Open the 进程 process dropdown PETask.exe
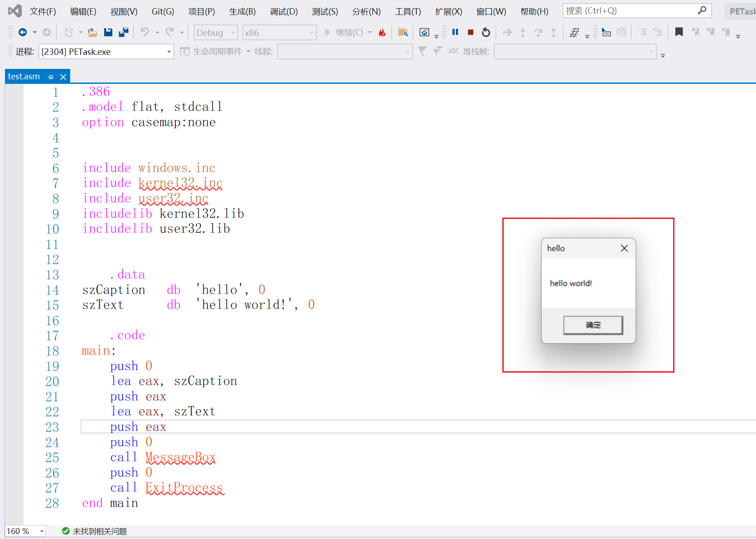This screenshot has height=539, width=756. click(106, 52)
